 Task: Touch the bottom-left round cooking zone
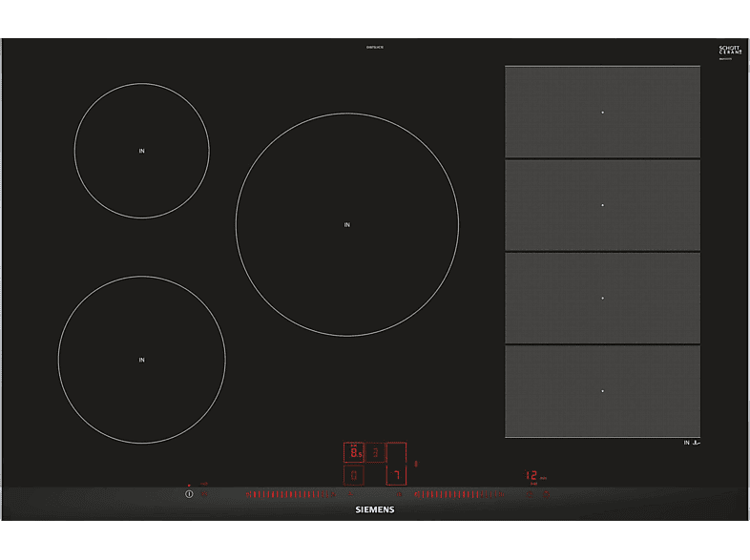point(141,360)
